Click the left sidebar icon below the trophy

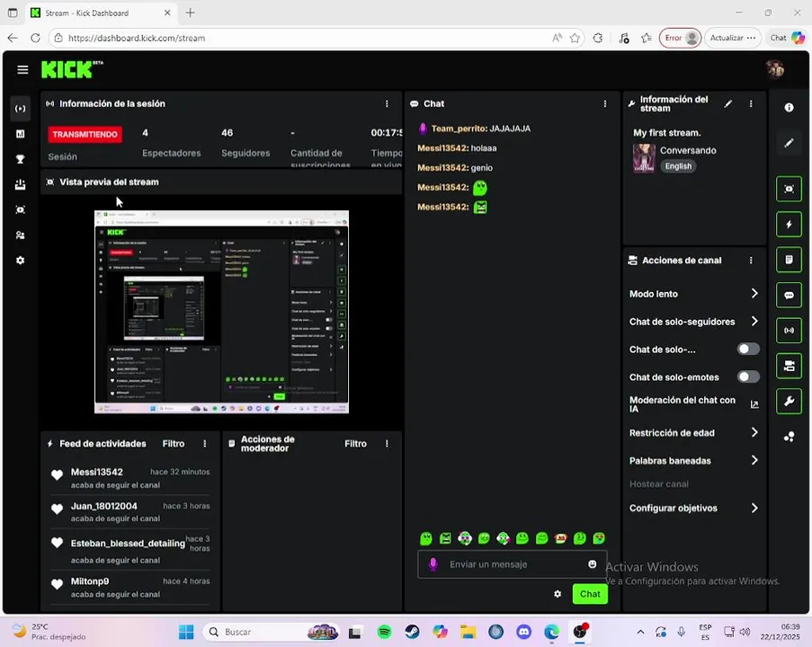tap(20, 184)
